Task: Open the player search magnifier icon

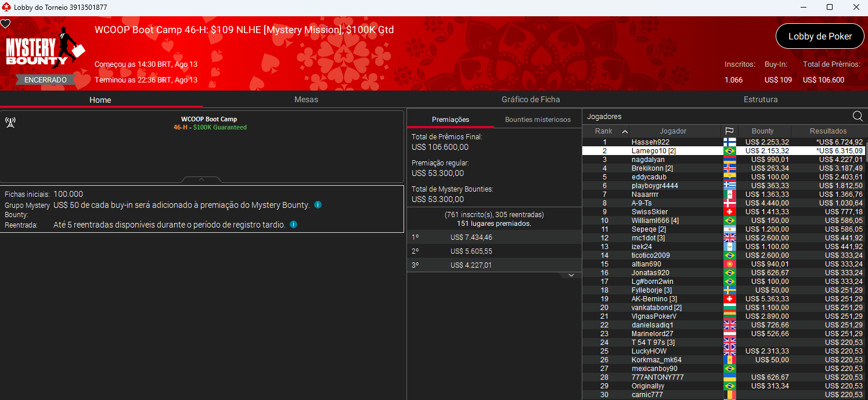Action: coord(858,116)
